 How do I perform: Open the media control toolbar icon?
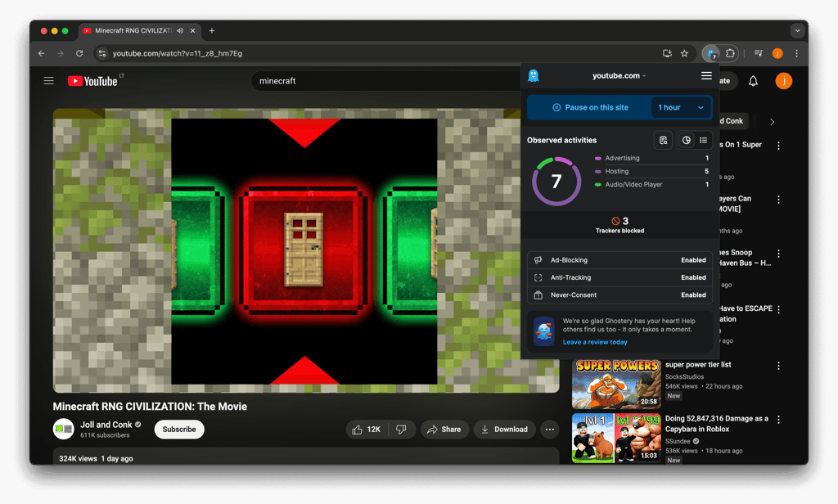click(x=759, y=53)
